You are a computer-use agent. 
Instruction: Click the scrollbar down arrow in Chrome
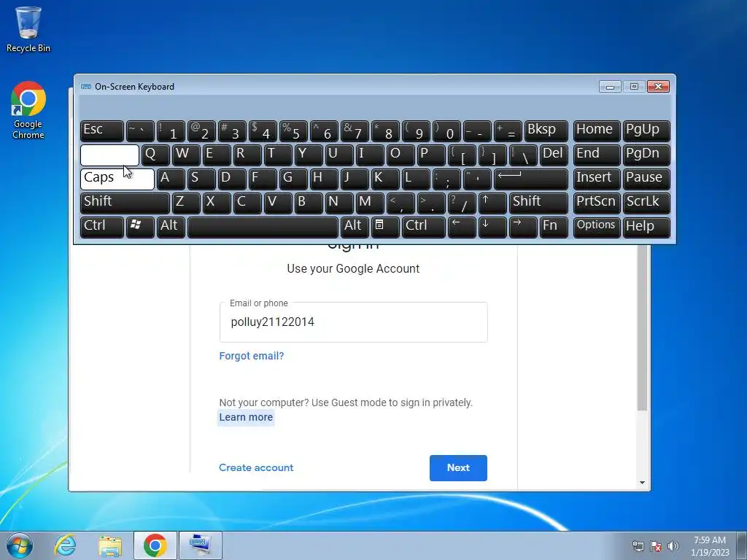(x=642, y=483)
